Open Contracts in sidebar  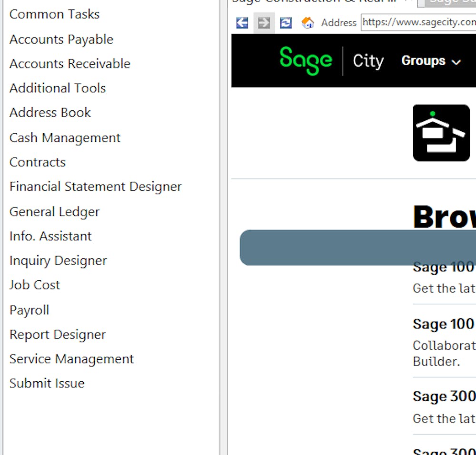[x=37, y=162]
